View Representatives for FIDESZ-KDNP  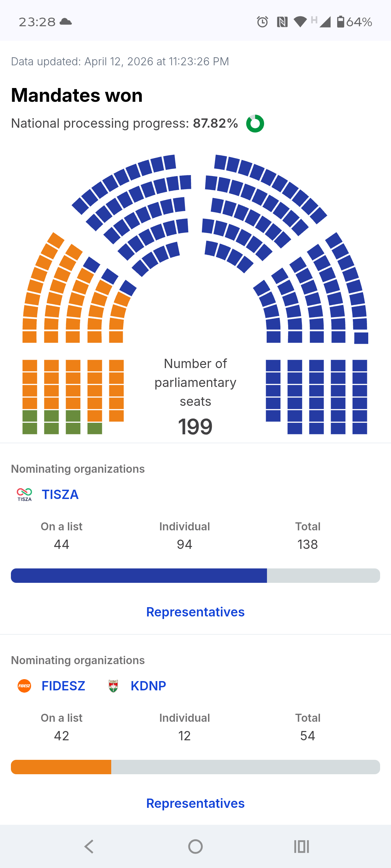tap(195, 803)
